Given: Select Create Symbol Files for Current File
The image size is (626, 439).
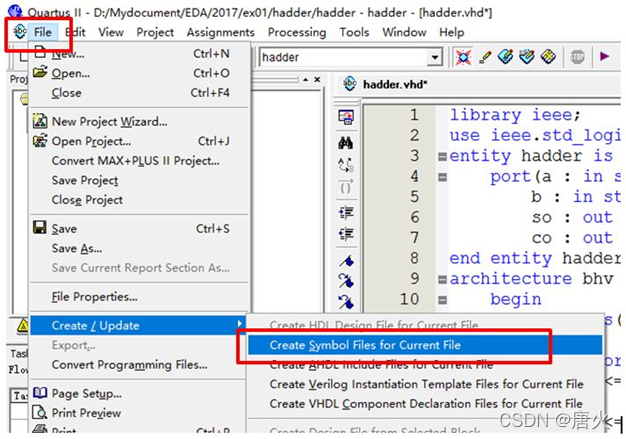Looking at the screenshot, I should tap(425, 345).
